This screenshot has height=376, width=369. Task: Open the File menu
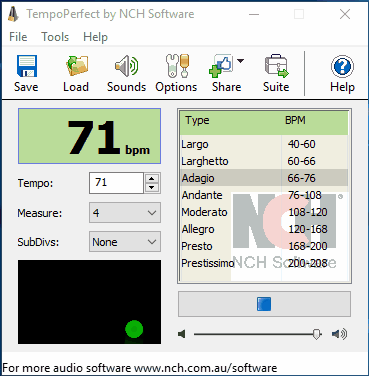18,37
